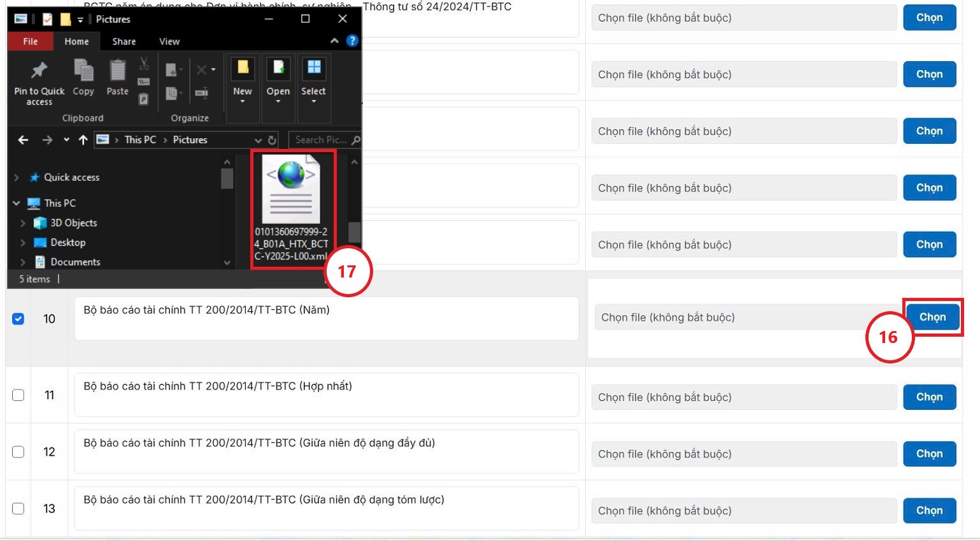Click the Up folder arrow

point(83,140)
